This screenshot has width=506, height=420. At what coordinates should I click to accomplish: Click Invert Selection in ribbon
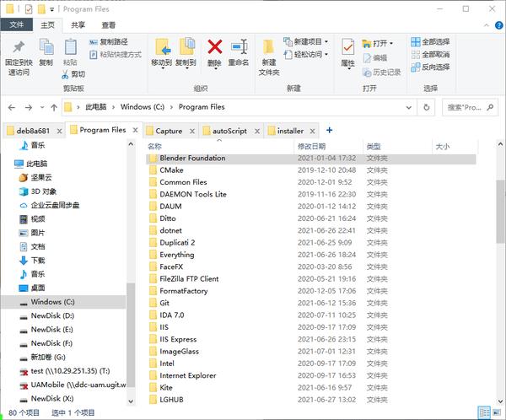tap(430, 67)
